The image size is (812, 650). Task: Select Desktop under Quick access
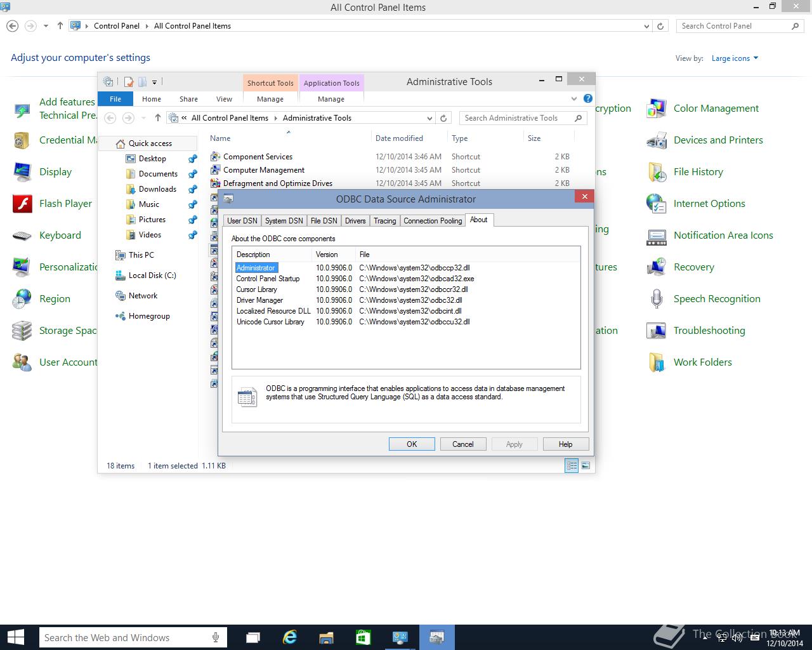pyautogui.click(x=152, y=159)
